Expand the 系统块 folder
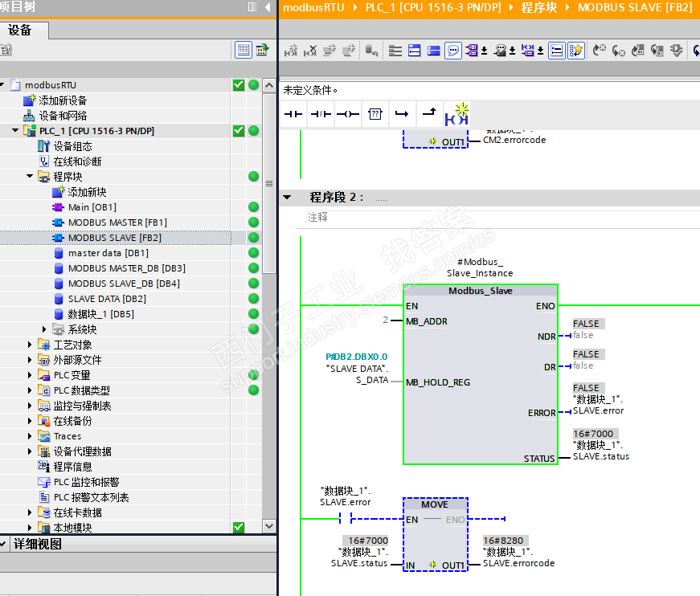This screenshot has height=596, width=700. [x=45, y=329]
